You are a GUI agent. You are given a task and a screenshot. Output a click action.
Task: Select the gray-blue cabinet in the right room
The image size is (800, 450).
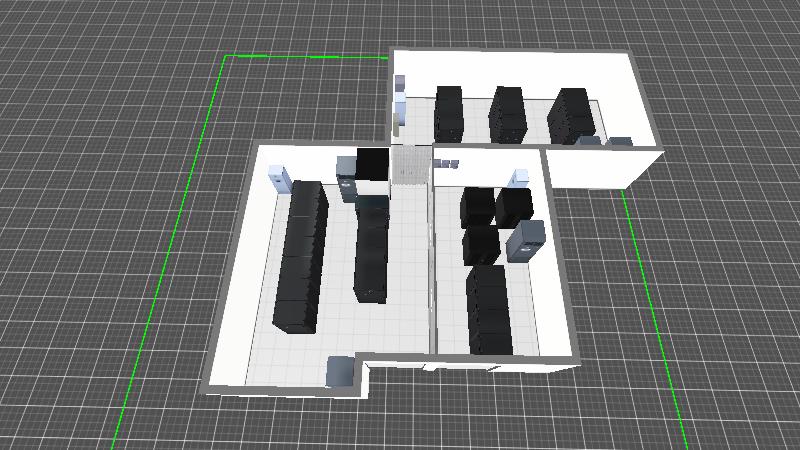point(526,239)
